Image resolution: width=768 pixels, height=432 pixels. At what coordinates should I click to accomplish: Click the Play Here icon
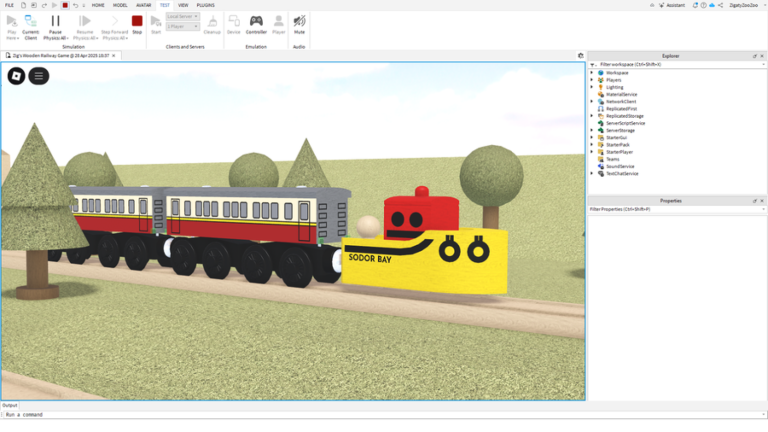(x=12, y=21)
